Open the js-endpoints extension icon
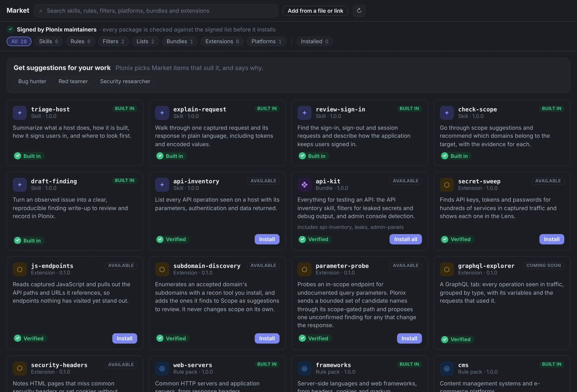The height and width of the screenshot is (392, 577). coord(20,269)
